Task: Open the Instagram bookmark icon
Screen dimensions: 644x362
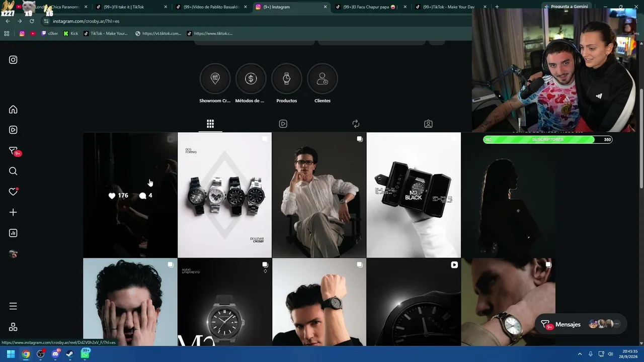Action: coord(22,34)
